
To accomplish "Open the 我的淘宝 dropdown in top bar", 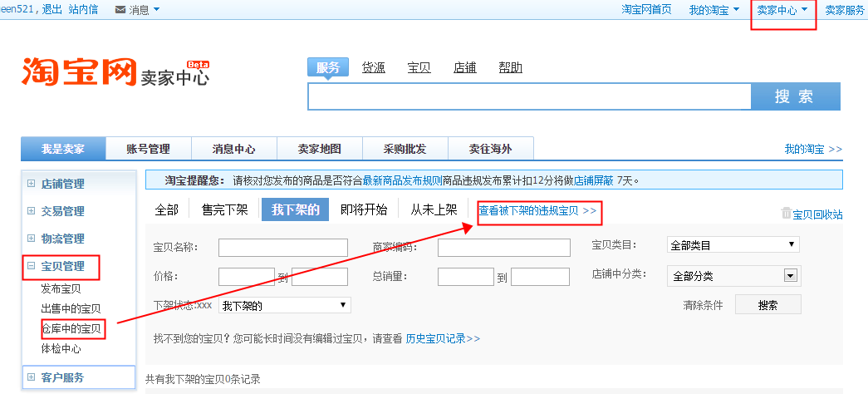I will point(714,10).
